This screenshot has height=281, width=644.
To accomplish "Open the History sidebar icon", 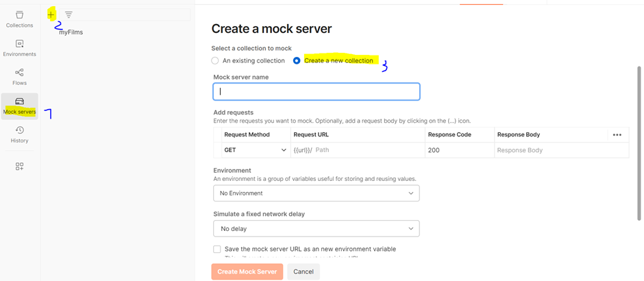I will point(19,134).
